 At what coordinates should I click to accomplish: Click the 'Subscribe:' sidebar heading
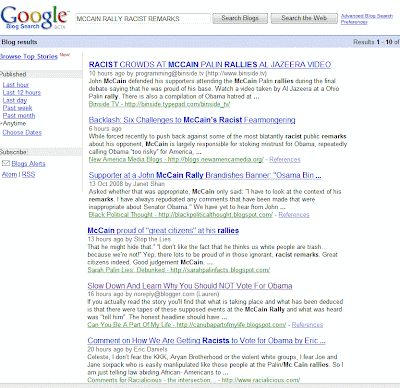pos(14,152)
